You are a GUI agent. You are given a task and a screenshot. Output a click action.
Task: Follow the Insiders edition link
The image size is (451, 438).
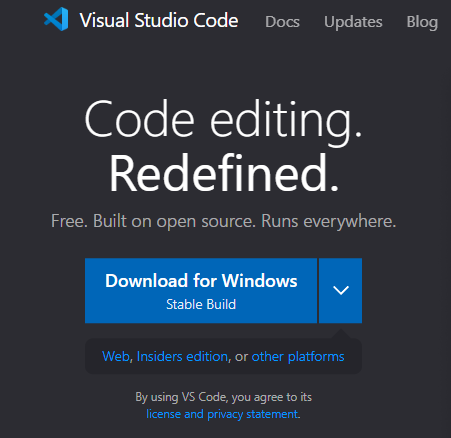pos(182,356)
